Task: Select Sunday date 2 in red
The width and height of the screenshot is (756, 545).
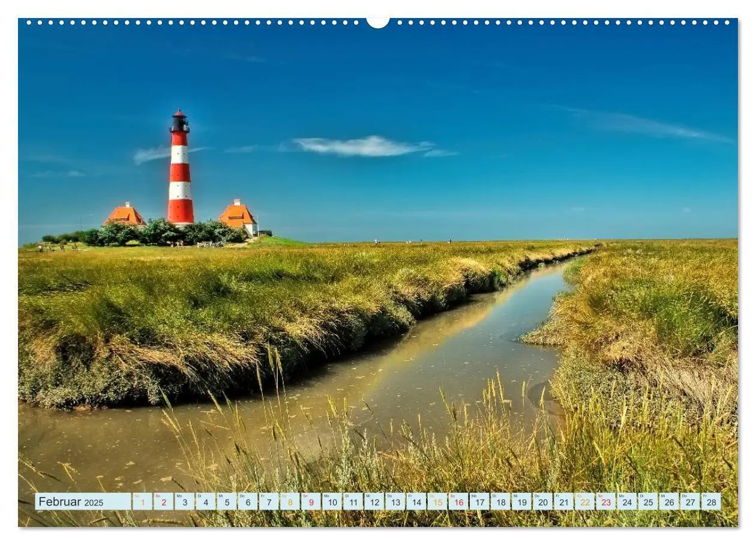Action: (163, 502)
